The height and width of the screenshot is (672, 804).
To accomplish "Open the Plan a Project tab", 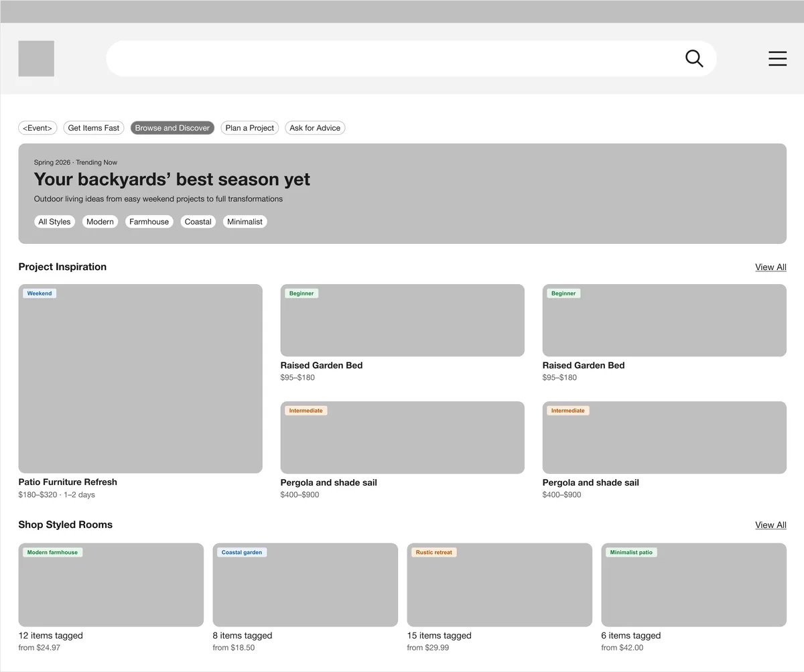I will coord(250,128).
